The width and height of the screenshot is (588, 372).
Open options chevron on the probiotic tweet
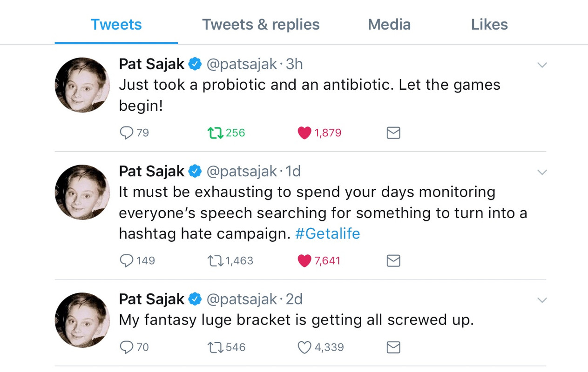coord(542,65)
